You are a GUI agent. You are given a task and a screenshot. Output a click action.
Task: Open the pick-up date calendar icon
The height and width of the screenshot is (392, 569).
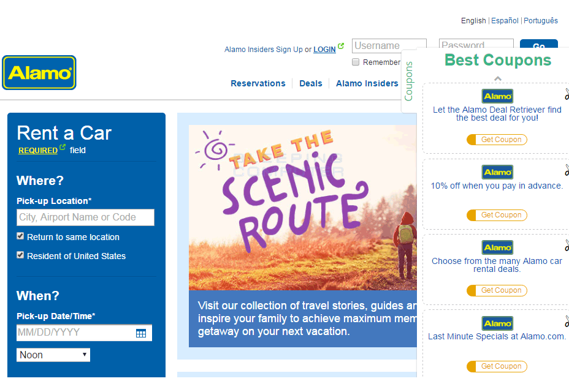(x=141, y=333)
